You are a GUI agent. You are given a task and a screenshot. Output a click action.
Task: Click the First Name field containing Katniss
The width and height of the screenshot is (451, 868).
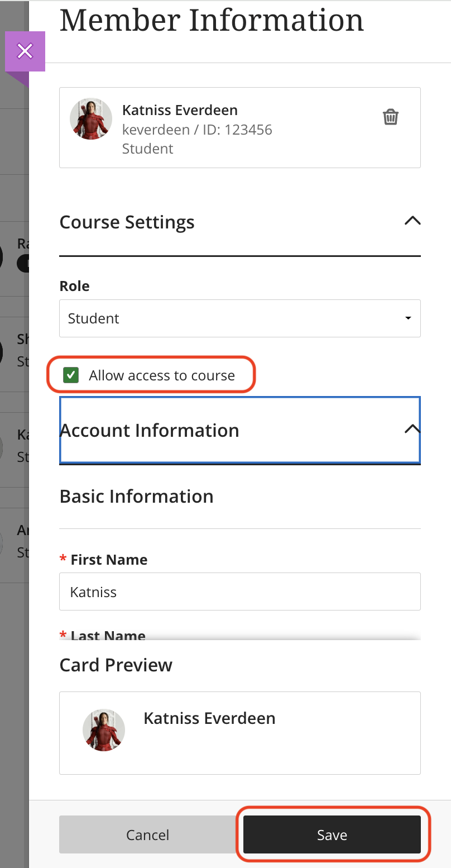pos(239,592)
